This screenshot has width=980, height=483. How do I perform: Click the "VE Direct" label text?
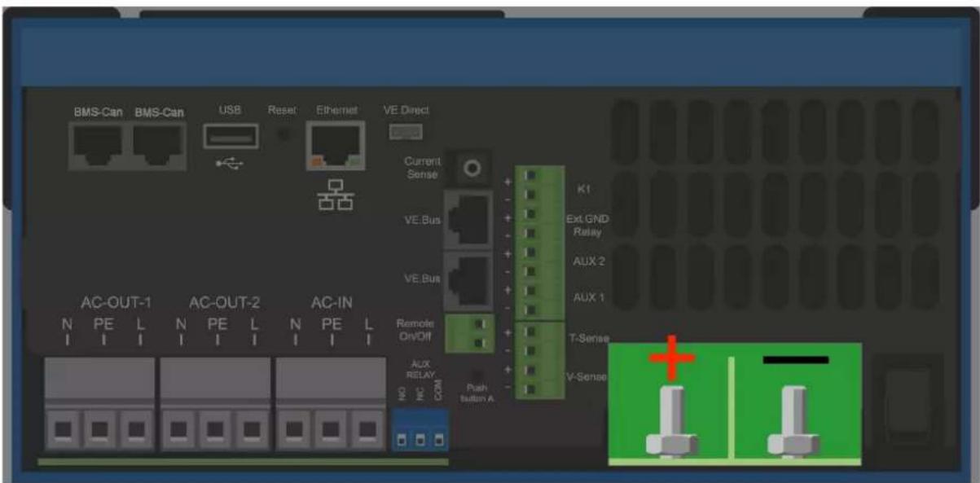[406, 110]
